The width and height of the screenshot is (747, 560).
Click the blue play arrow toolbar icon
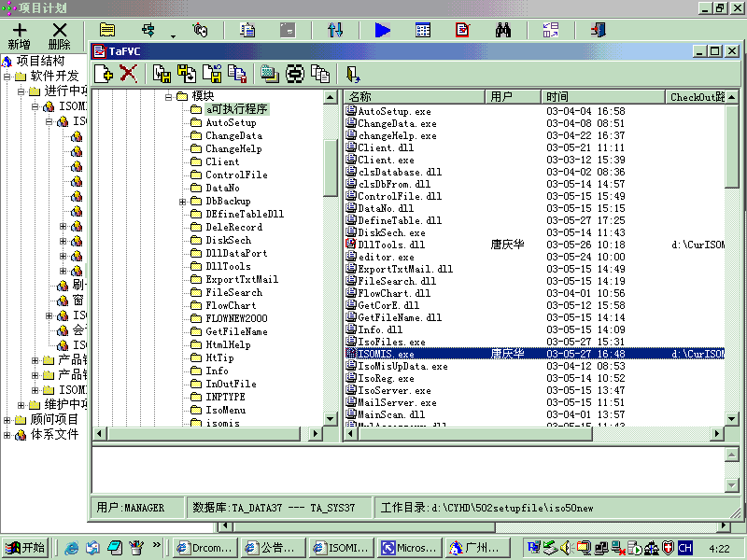point(382,30)
